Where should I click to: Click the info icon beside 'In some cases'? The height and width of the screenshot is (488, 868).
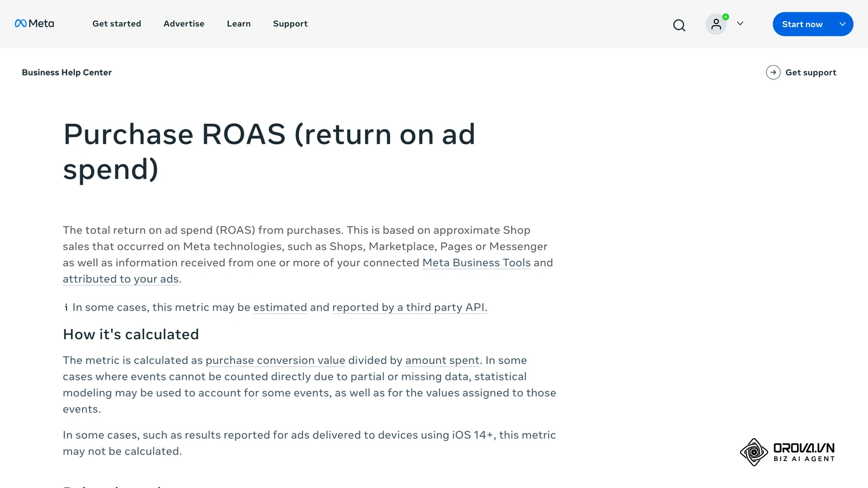click(x=66, y=307)
